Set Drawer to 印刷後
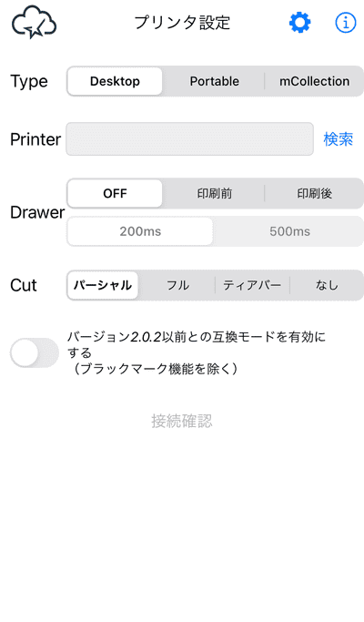 coord(315,194)
